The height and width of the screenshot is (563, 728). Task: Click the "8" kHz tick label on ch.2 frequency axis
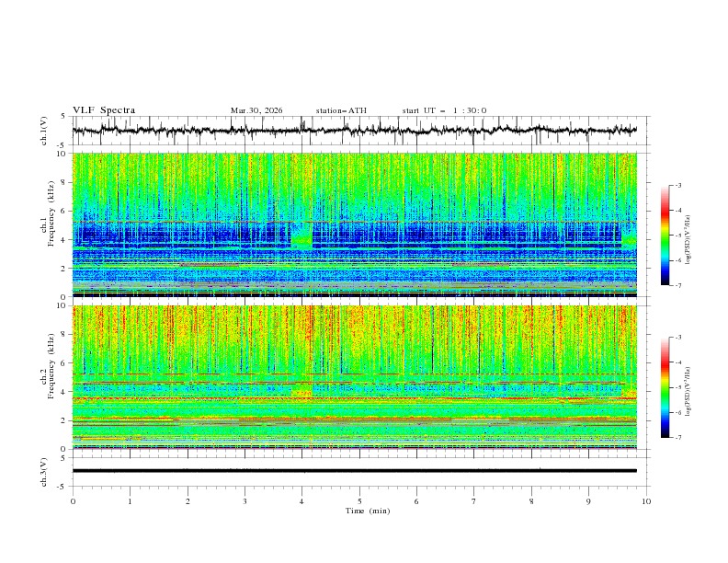point(64,335)
